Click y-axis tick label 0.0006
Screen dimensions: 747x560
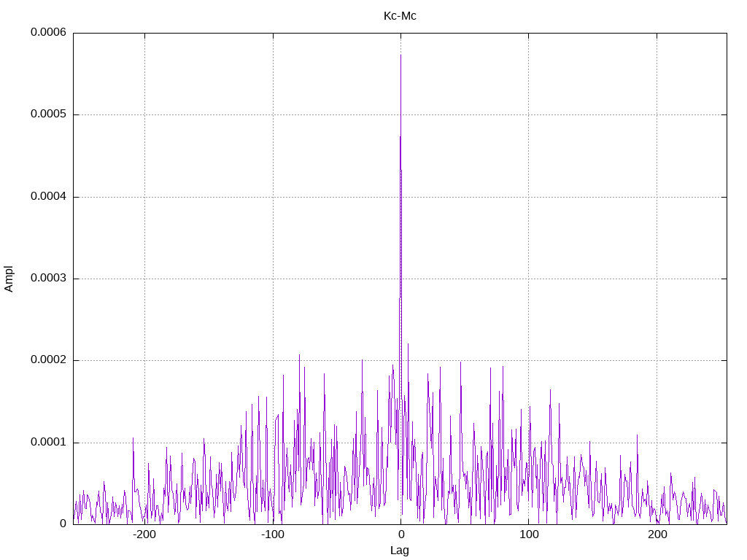tap(49, 32)
